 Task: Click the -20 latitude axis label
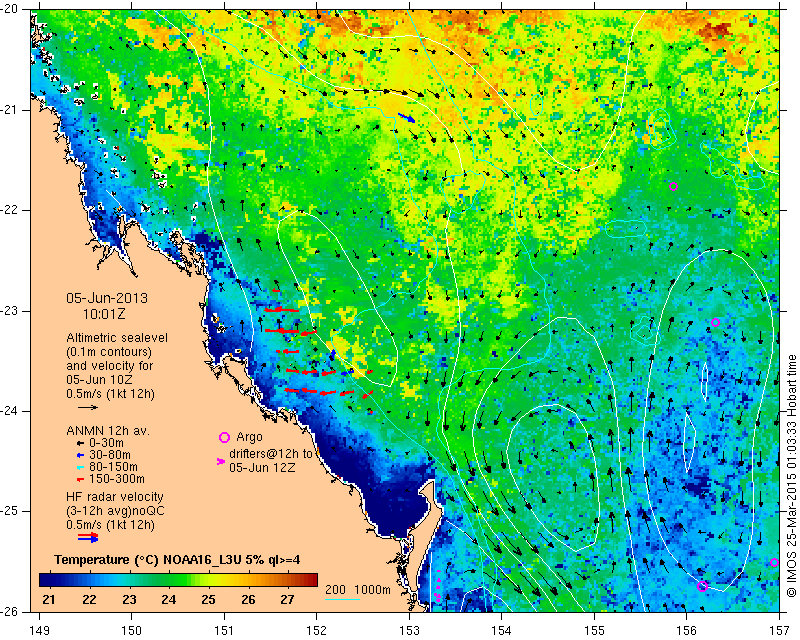click(x=9, y=9)
